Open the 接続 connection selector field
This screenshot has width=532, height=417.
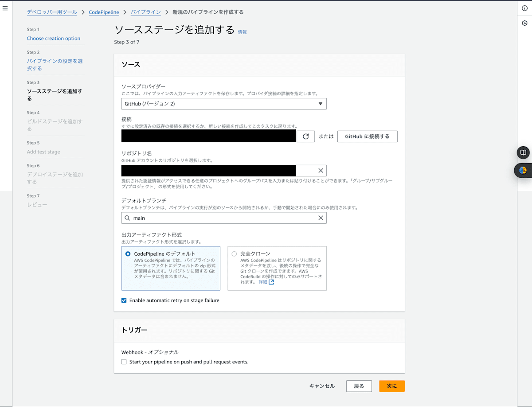(209, 136)
